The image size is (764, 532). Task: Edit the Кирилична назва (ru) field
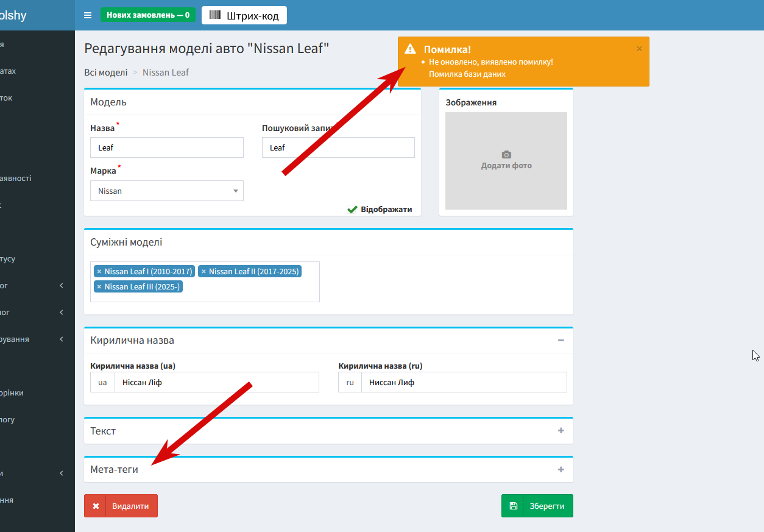pos(464,382)
